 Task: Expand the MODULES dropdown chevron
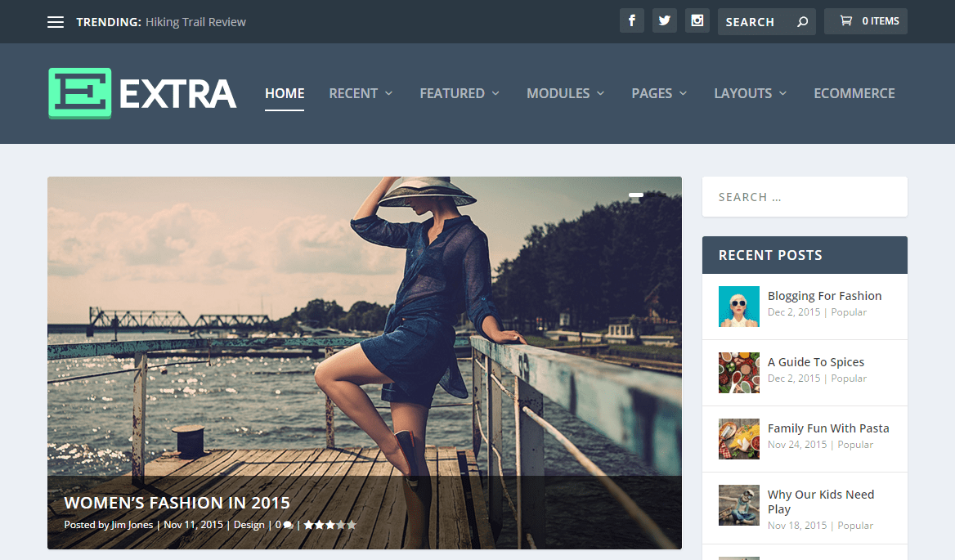tap(600, 93)
